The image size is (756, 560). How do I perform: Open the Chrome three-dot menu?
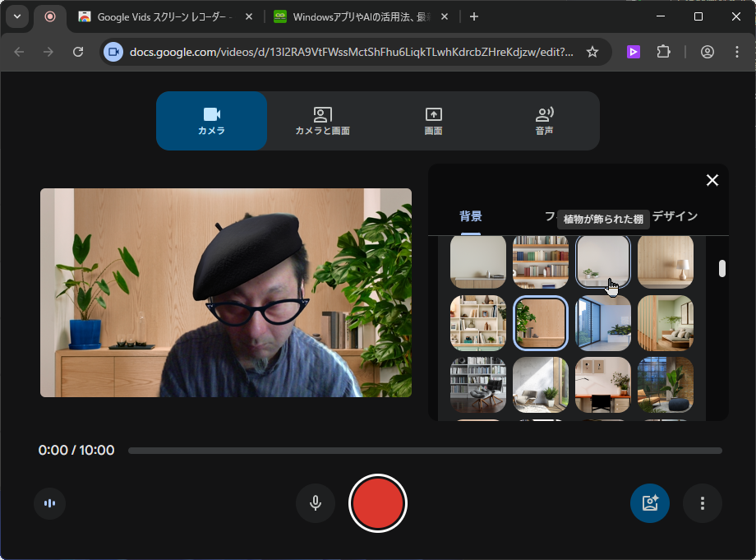point(737,52)
